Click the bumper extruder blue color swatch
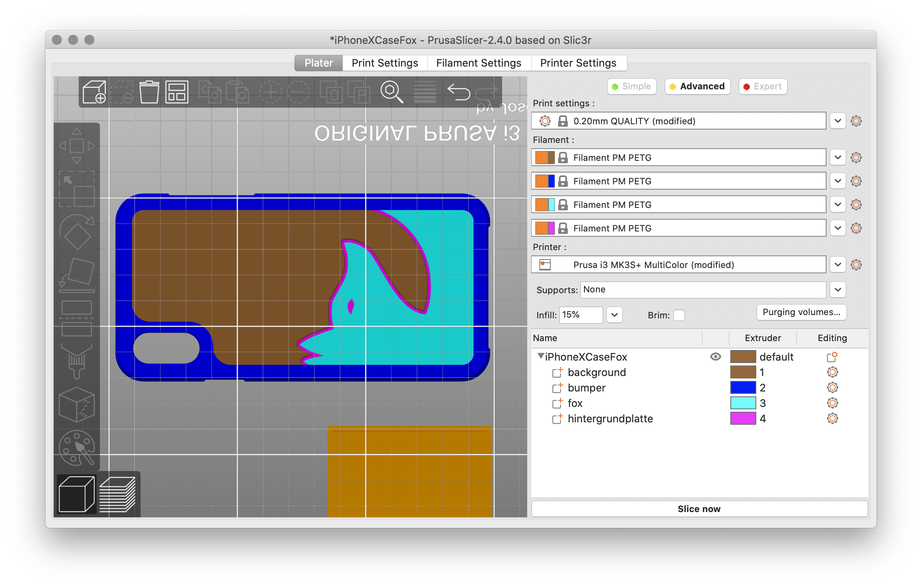 (743, 387)
